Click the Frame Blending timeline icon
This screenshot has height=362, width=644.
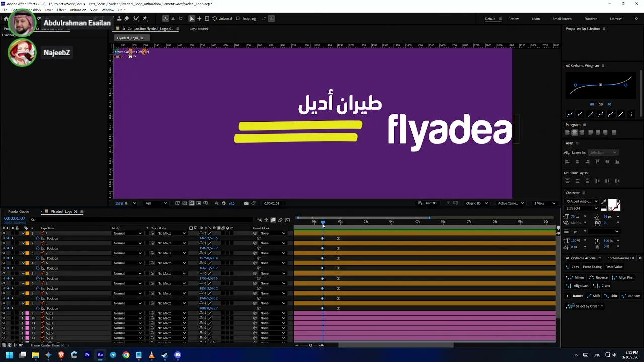273,220
